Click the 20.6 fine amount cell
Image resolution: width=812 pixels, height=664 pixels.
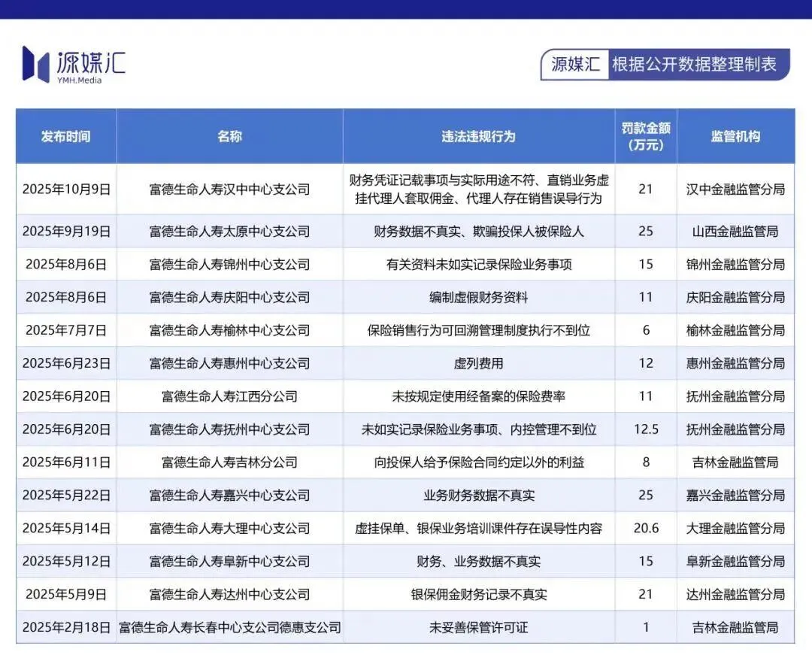click(646, 529)
